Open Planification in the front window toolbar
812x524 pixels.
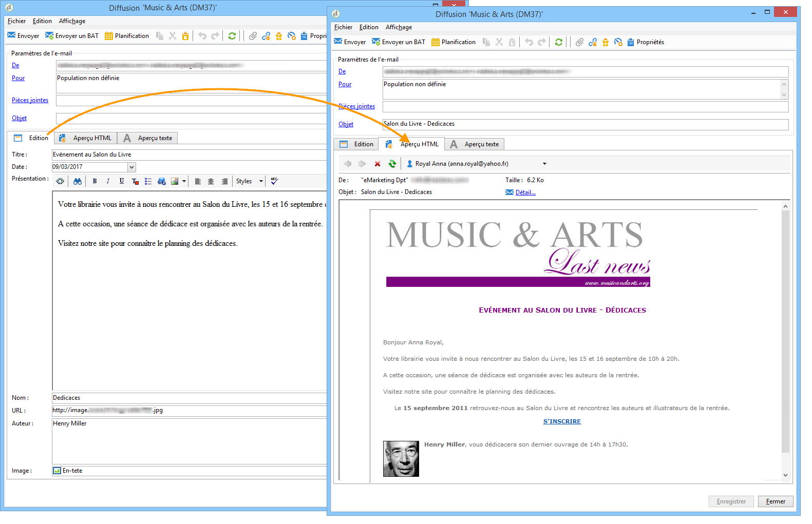click(x=454, y=42)
